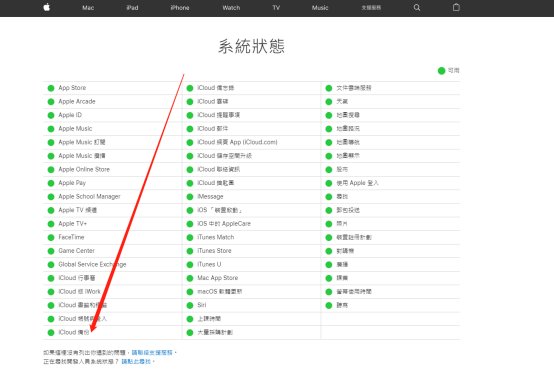
Task: Open the 支援服務 support menu item
Action: click(x=371, y=7)
